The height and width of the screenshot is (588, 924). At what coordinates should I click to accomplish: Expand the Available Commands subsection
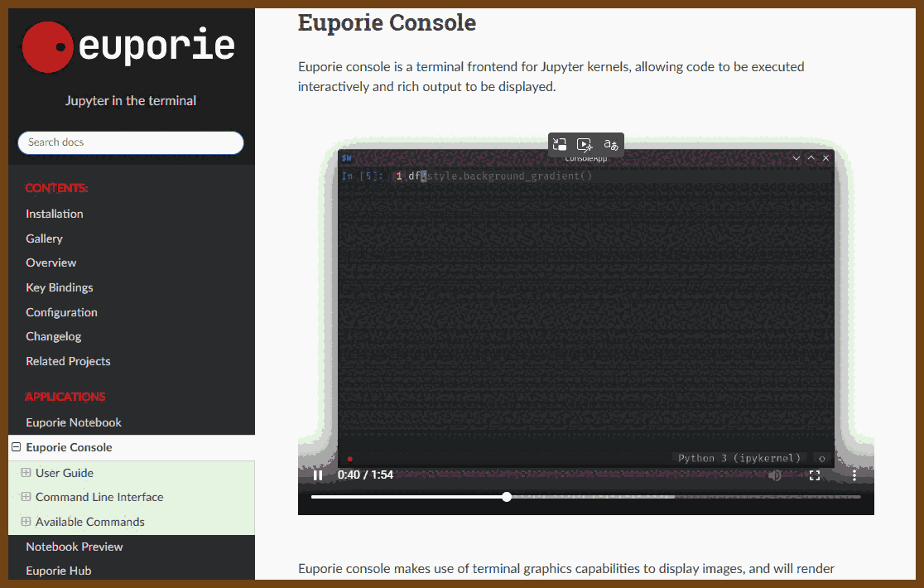click(x=26, y=522)
